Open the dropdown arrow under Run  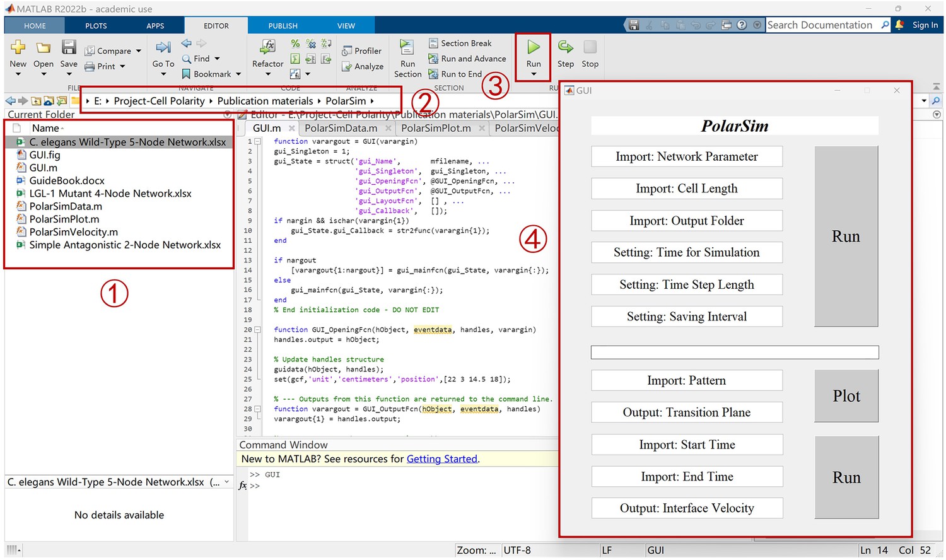click(534, 74)
